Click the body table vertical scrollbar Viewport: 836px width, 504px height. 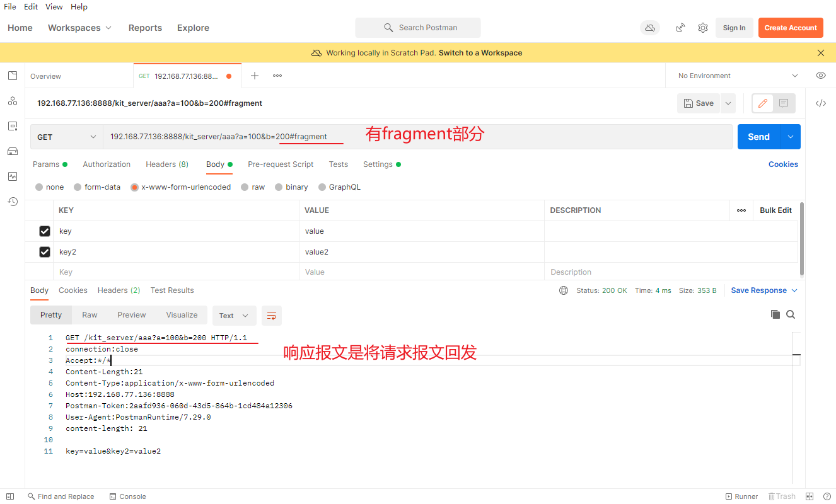tap(801, 239)
